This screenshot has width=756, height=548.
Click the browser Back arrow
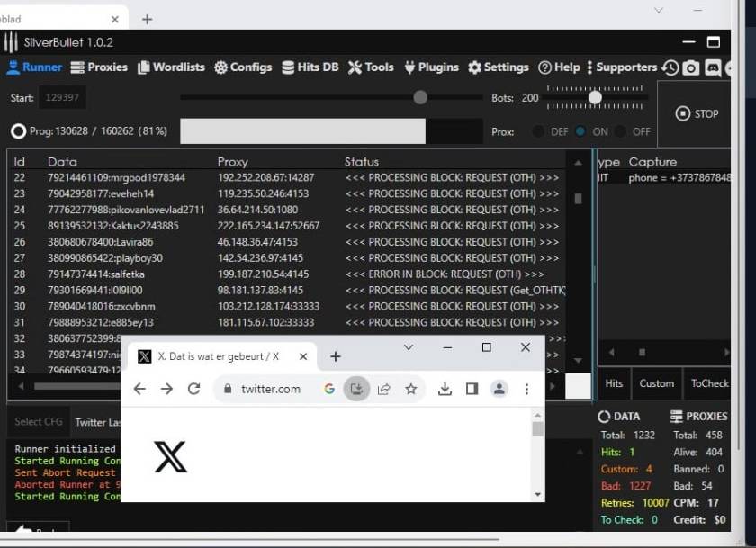(x=139, y=389)
